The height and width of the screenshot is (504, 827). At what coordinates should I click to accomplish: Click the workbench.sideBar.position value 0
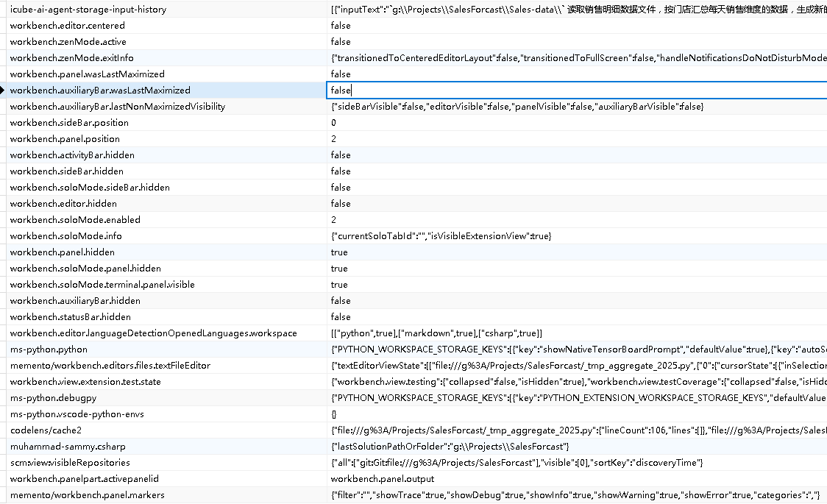[x=334, y=123]
